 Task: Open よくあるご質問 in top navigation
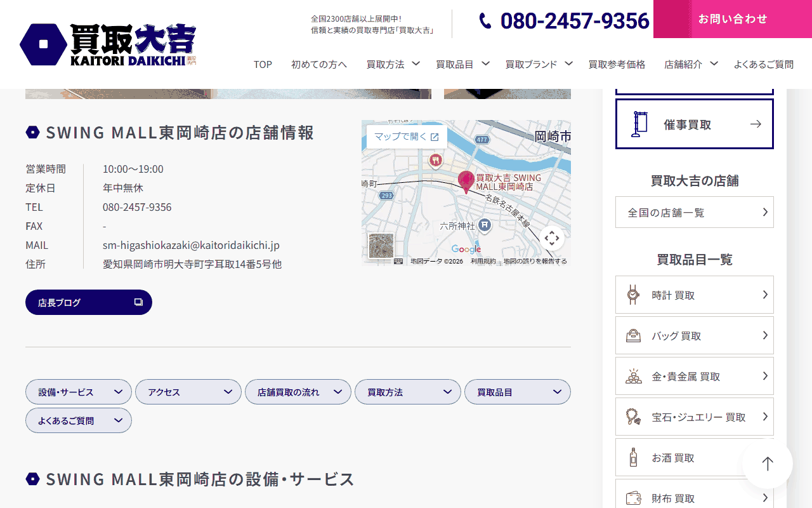click(763, 64)
